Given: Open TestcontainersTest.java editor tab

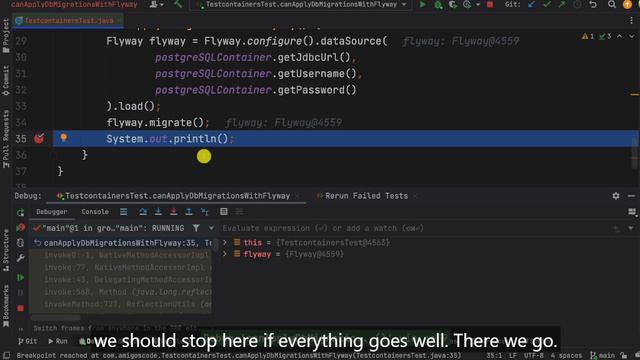Looking at the screenshot, I should [69, 20].
